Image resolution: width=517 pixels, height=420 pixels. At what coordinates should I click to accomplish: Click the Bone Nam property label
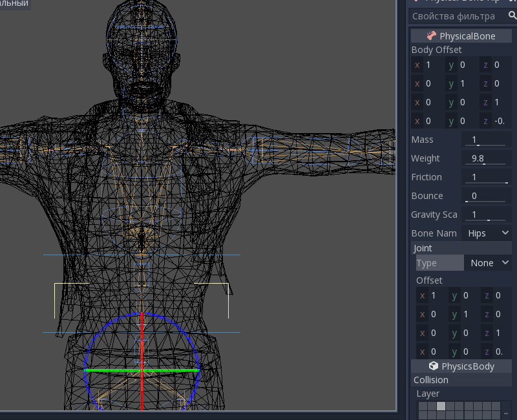(434, 233)
